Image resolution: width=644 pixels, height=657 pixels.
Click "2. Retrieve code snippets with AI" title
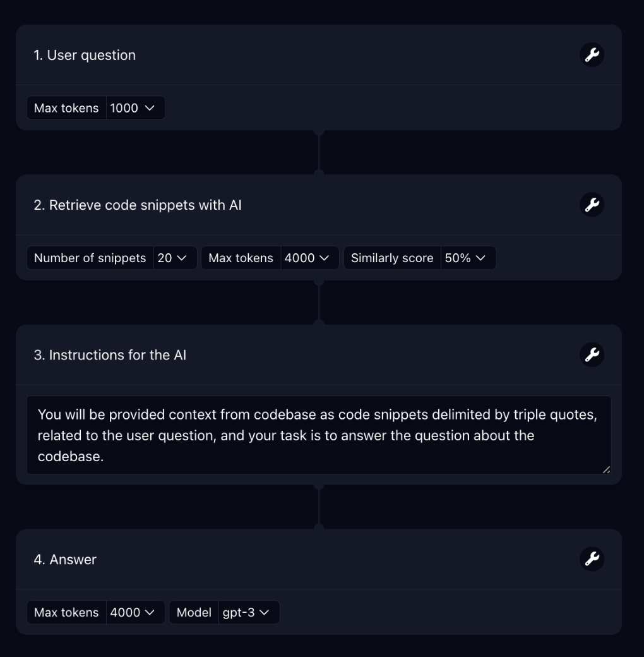click(138, 205)
